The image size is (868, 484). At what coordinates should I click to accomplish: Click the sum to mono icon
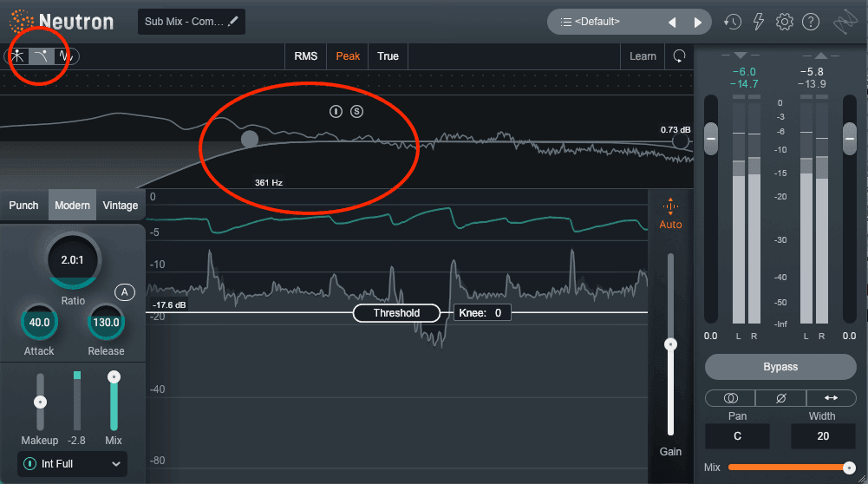[730, 398]
